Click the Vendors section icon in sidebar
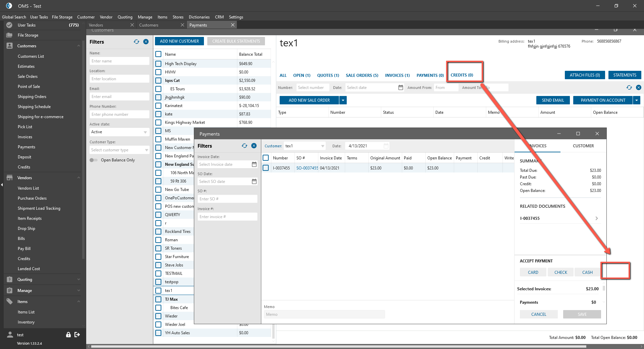This screenshot has height=349, width=644. tap(9, 178)
